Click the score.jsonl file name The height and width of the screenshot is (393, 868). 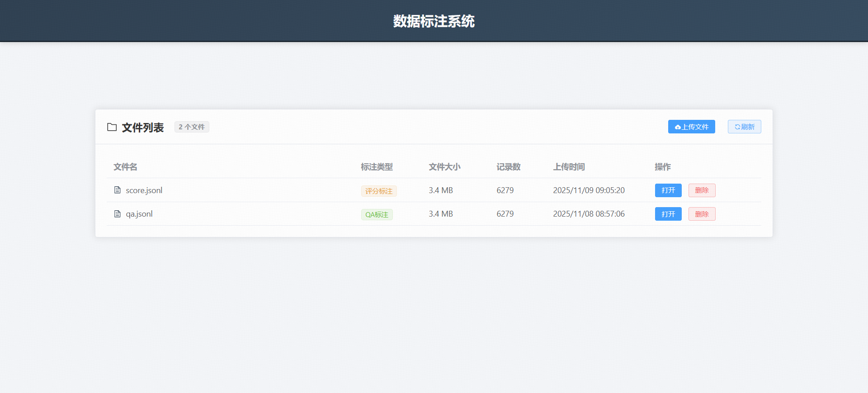(144, 190)
